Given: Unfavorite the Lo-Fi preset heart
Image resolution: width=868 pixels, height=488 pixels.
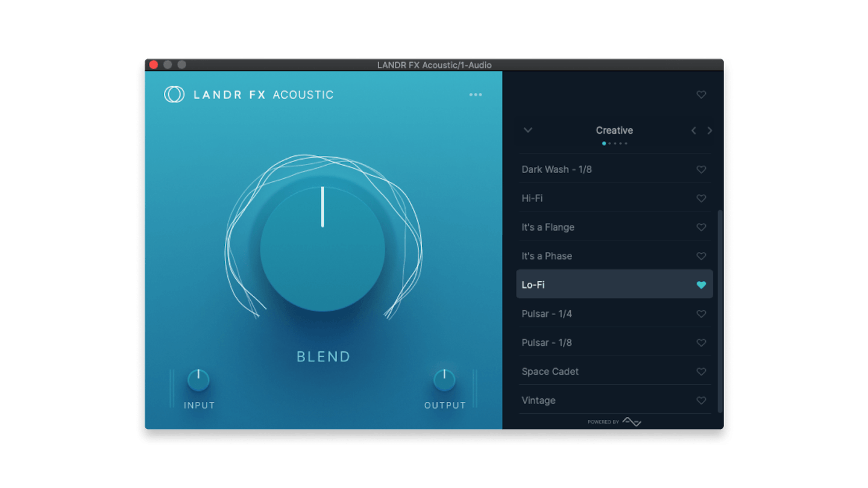Looking at the screenshot, I should point(701,285).
